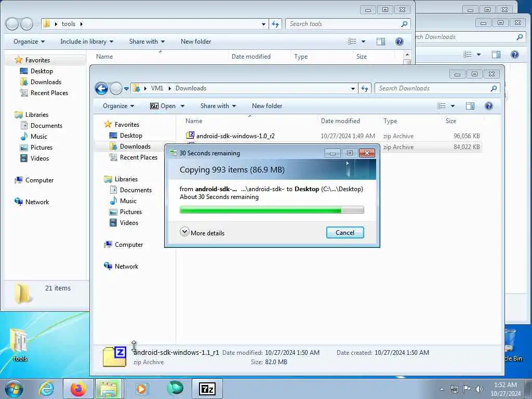Click New folder in tools window

point(196,42)
